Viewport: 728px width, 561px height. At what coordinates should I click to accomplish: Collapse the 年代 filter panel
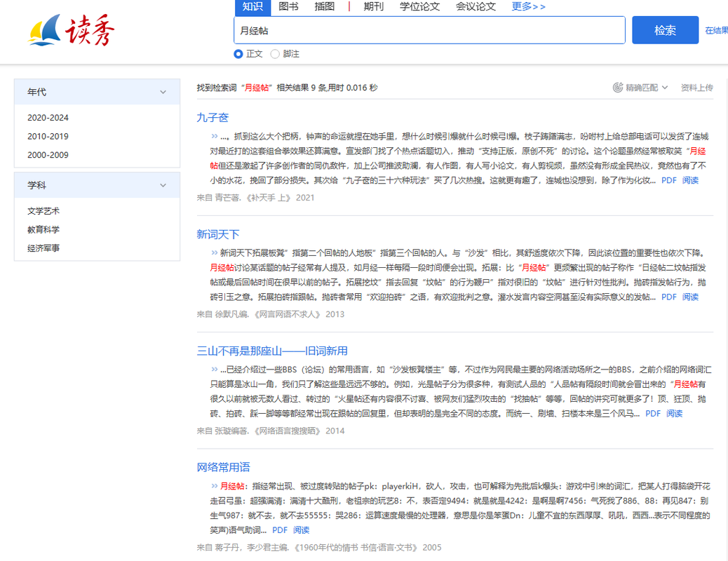(163, 92)
